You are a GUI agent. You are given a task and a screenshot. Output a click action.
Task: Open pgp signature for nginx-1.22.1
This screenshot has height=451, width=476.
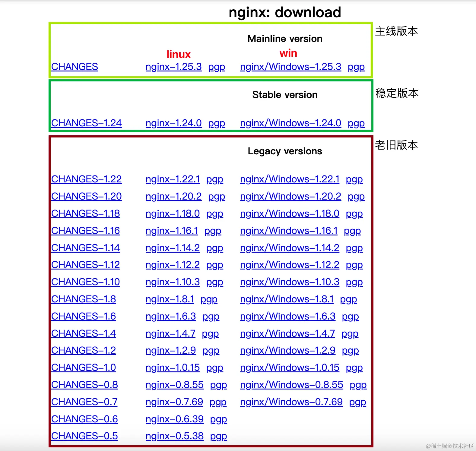click(x=215, y=180)
